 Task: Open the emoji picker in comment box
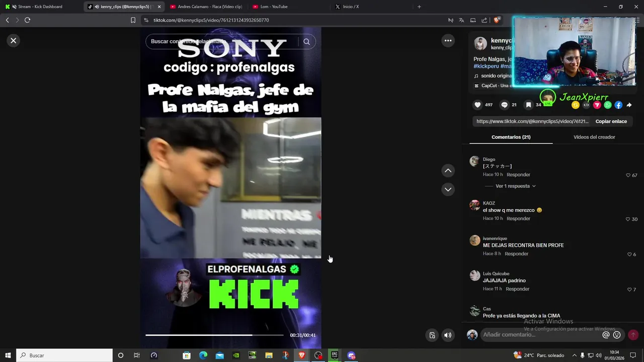click(x=617, y=335)
